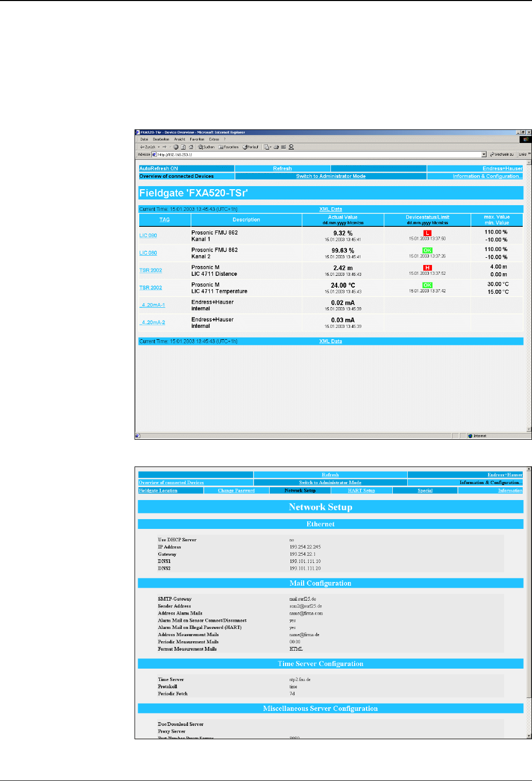Open TSR 2002 tag for LIC 4711 Temperature
The image size is (532, 781).
(x=151, y=288)
